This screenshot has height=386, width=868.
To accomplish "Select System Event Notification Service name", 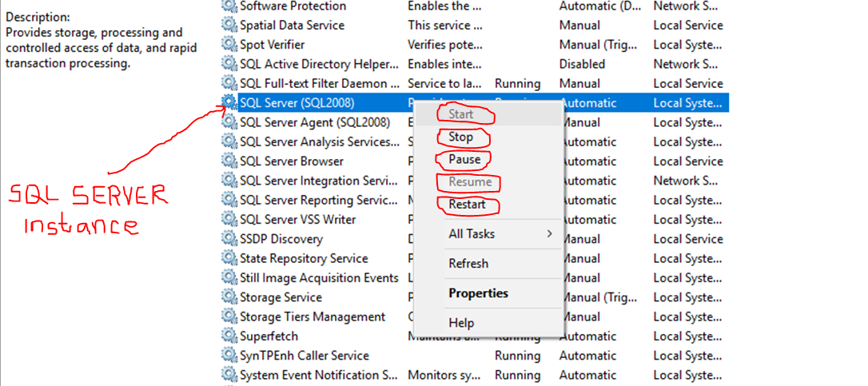I will (320, 375).
